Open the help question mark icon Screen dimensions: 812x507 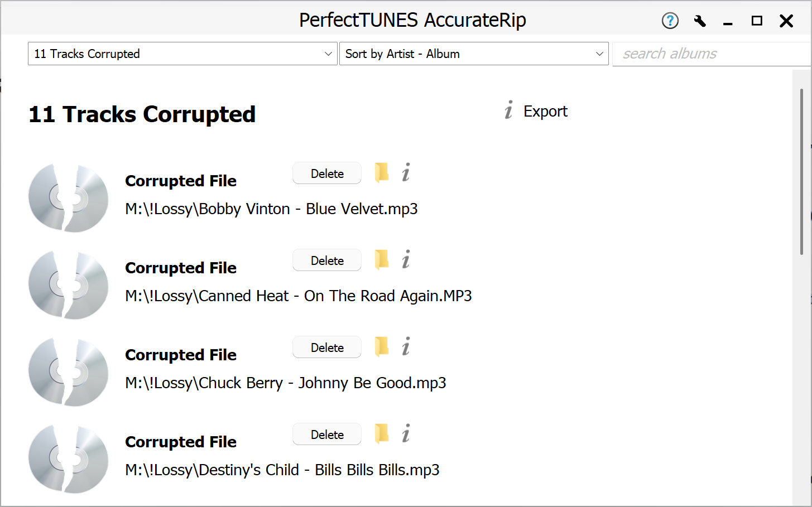click(x=670, y=21)
